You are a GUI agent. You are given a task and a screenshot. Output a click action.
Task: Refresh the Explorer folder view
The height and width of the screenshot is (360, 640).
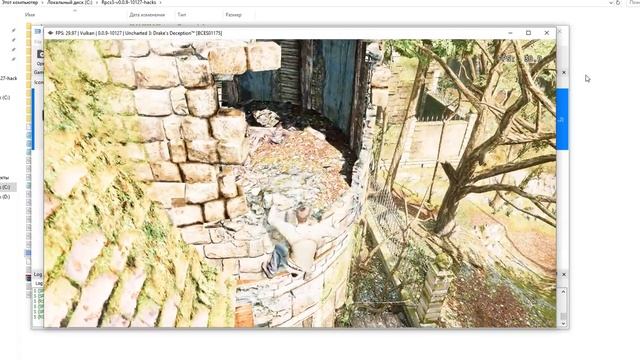click(x=618, y=3)
